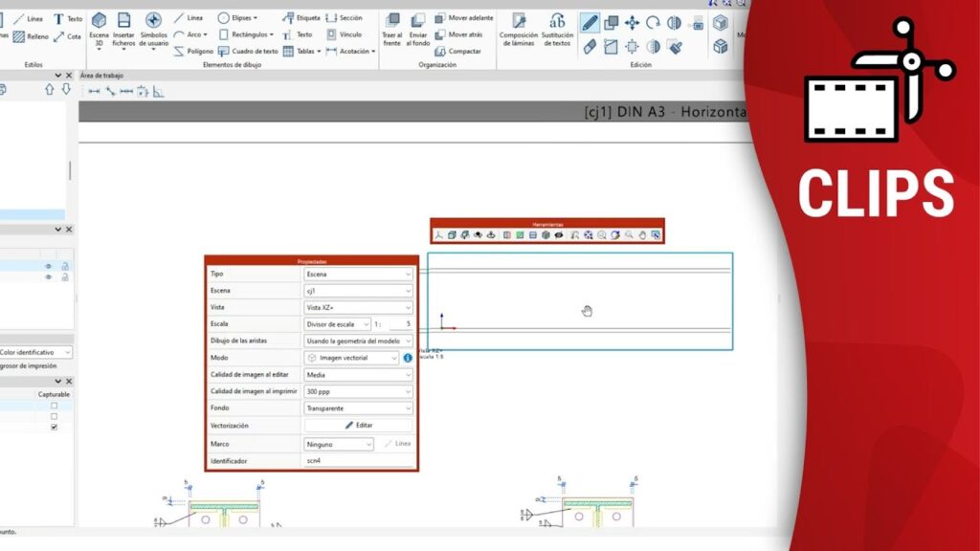The width and height of the screenshot is (980, 551).
Task: Check the first Capturable checkbox
Action: (54, 406)
